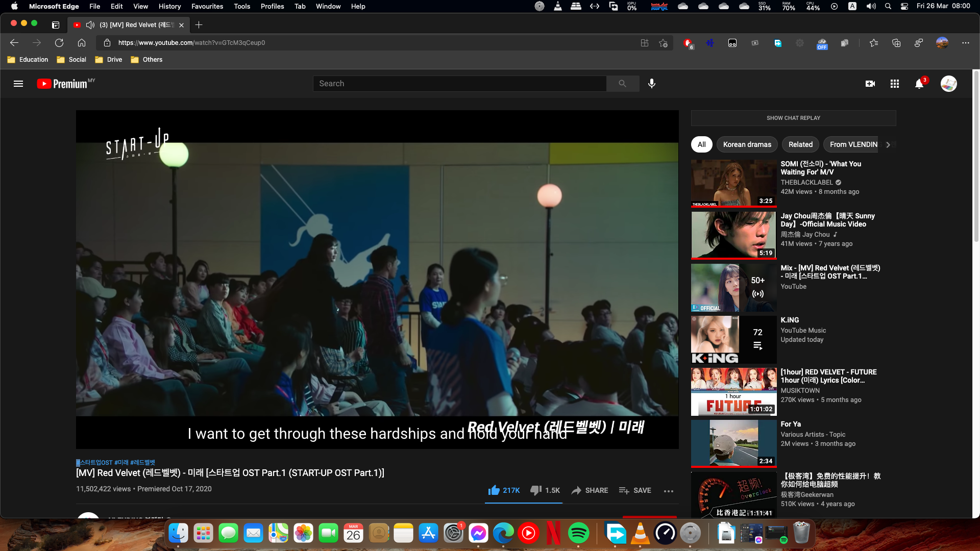Image resolution: width=980 pixels, height=551 pixels.
Task: Expand more actions three-dot menu under video
Action: [x=668, y=491]
